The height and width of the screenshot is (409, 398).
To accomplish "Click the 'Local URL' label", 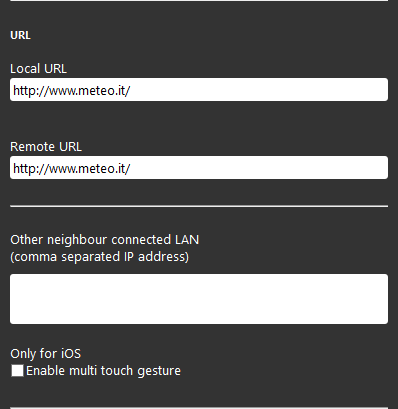I will pos(38,69).
